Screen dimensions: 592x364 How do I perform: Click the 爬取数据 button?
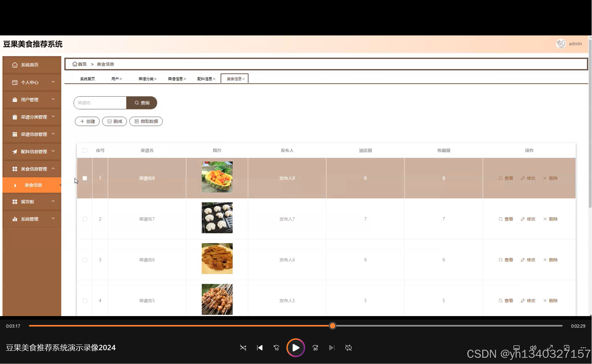146,121
